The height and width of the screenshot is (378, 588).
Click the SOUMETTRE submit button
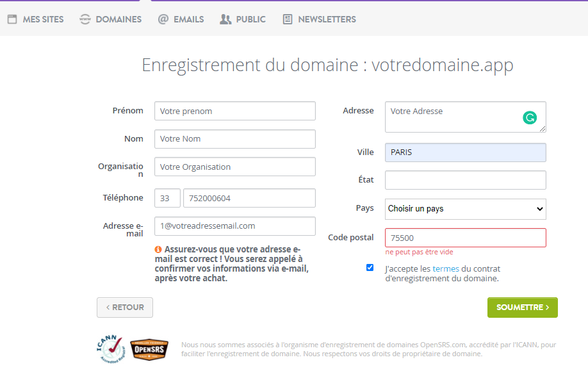pyautogui.click(x=523, y=308)
